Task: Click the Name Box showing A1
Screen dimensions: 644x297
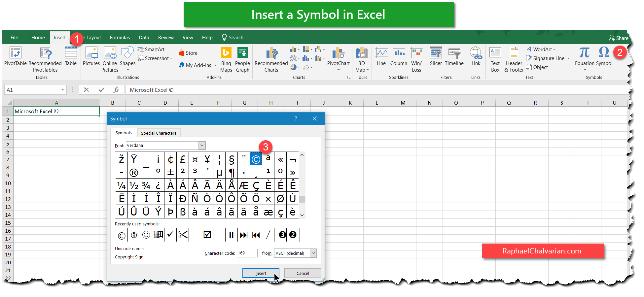Action: tap(35, 90)
